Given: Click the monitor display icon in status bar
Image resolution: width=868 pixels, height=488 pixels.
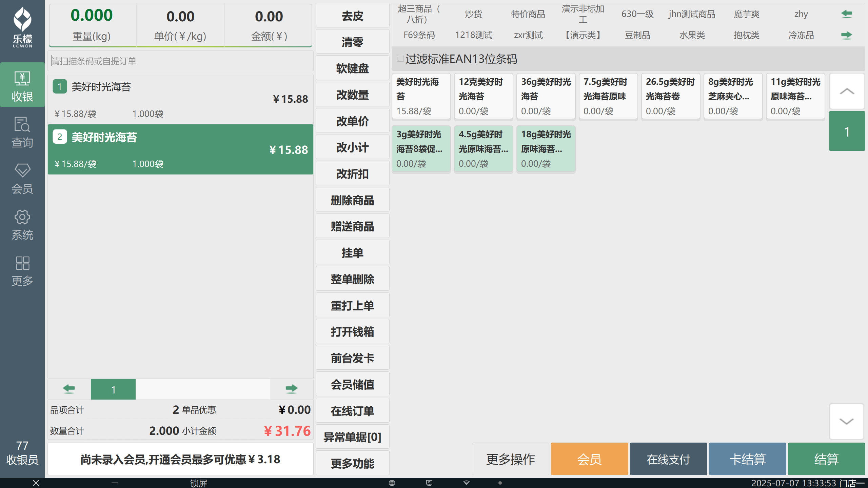Looking at the screenshot, I should pos(429,483).
